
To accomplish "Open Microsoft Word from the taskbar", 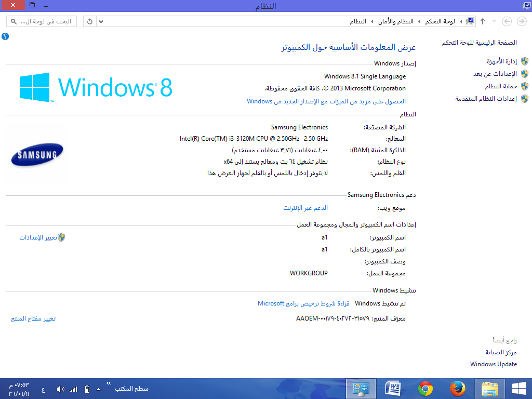I will (x=393, y=389).
